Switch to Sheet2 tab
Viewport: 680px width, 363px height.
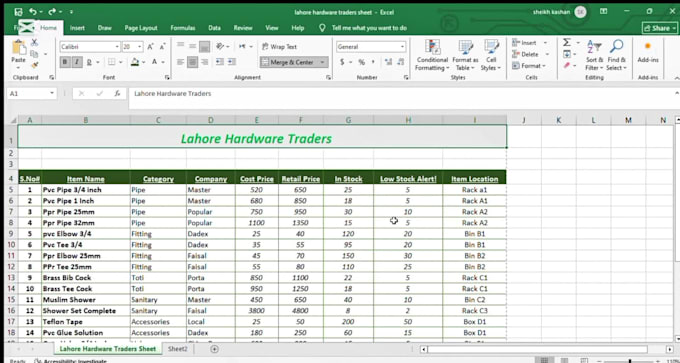(x=178, y=349)
